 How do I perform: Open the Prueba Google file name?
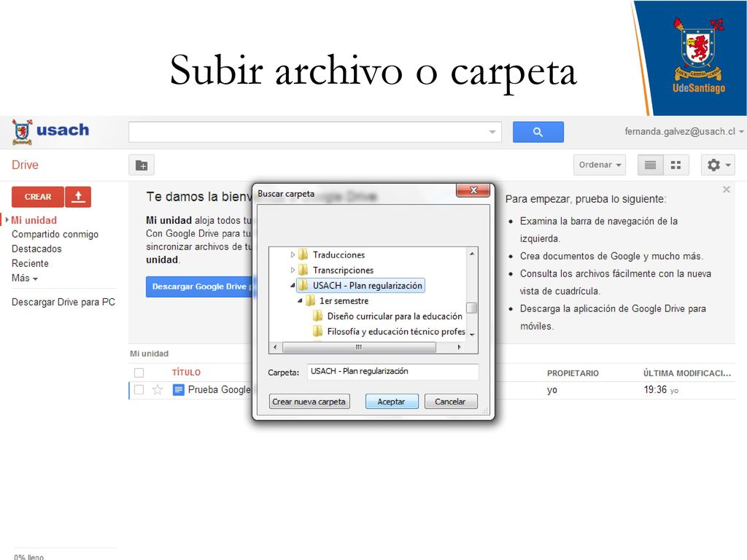click(x=219, y=390)
